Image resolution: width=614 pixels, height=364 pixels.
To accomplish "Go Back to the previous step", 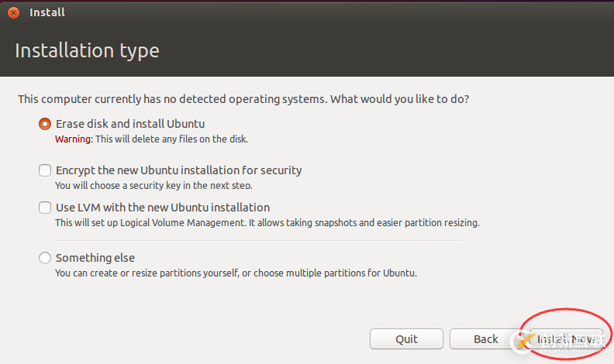I will pos(486,339).
